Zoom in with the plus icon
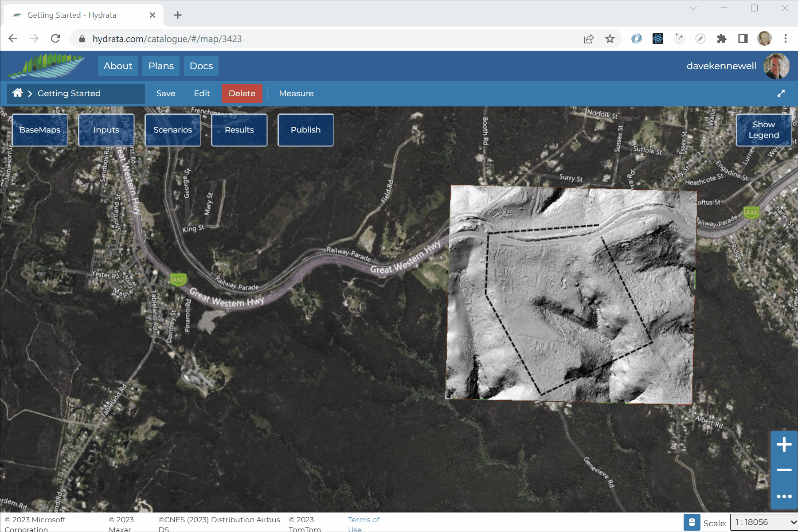 click(x=784, y=445)
